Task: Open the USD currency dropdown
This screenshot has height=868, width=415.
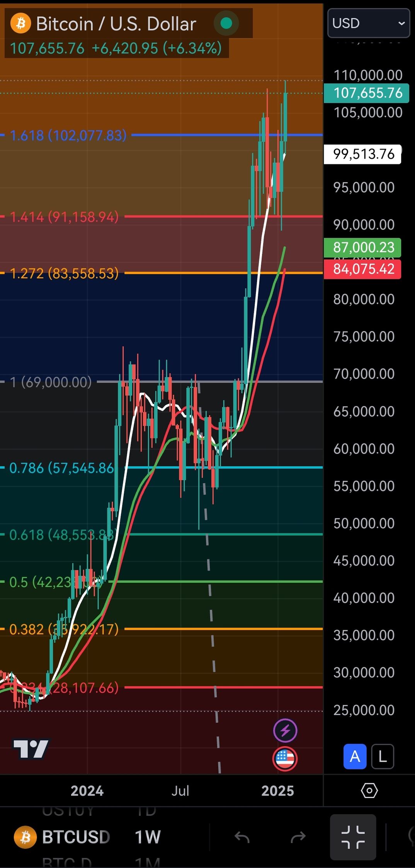Action: pyautogui.click(x=368, y=23)
